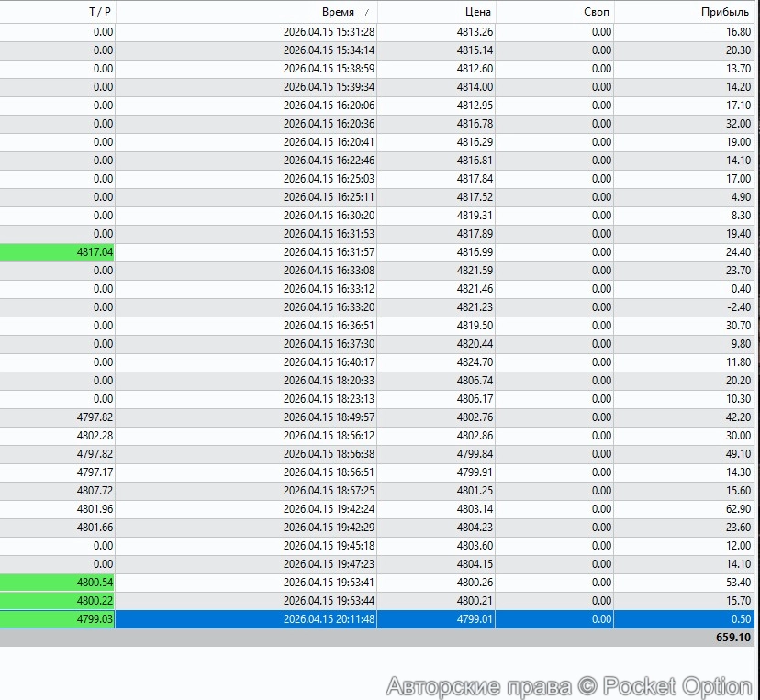Sort the list by the "Прибыль" column

[723, 12]
